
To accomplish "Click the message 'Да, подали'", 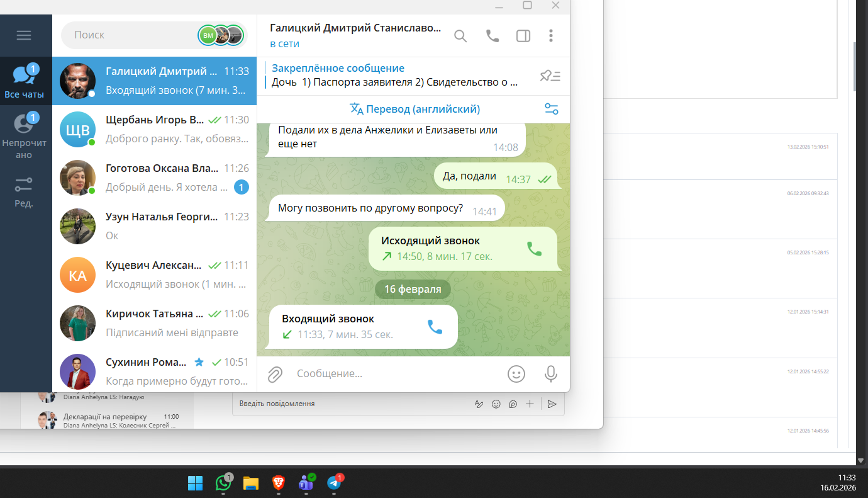I will (495, 177).
